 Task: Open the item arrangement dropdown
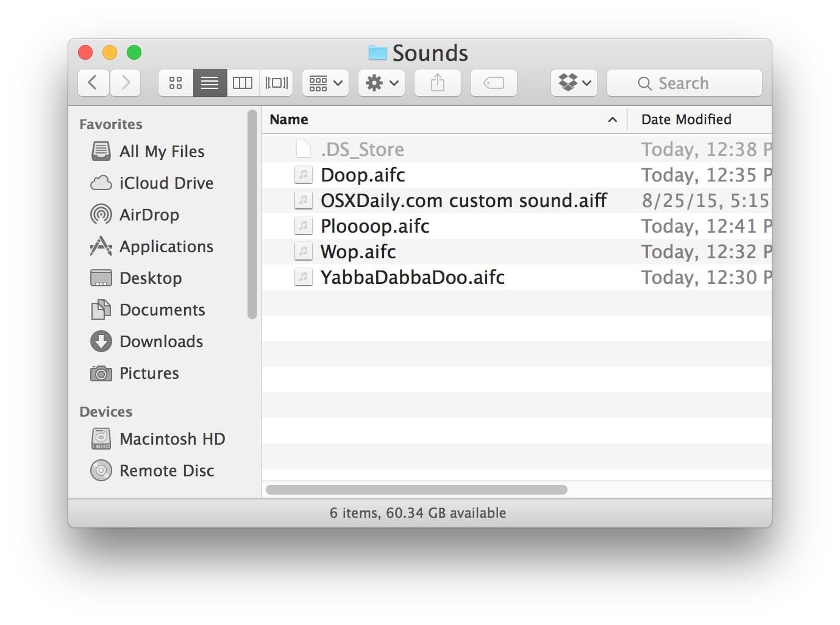point(326,83)
